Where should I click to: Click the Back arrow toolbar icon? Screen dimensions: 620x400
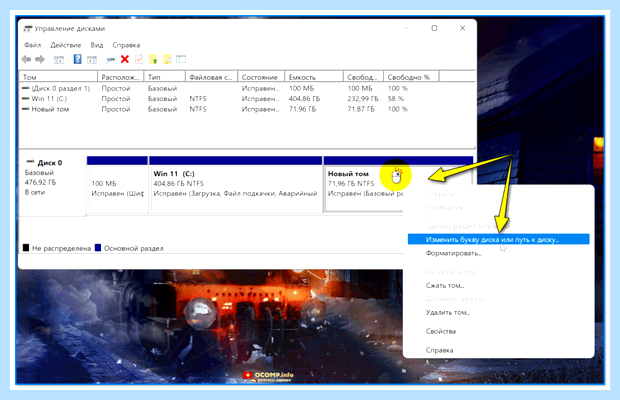point(26,60)
